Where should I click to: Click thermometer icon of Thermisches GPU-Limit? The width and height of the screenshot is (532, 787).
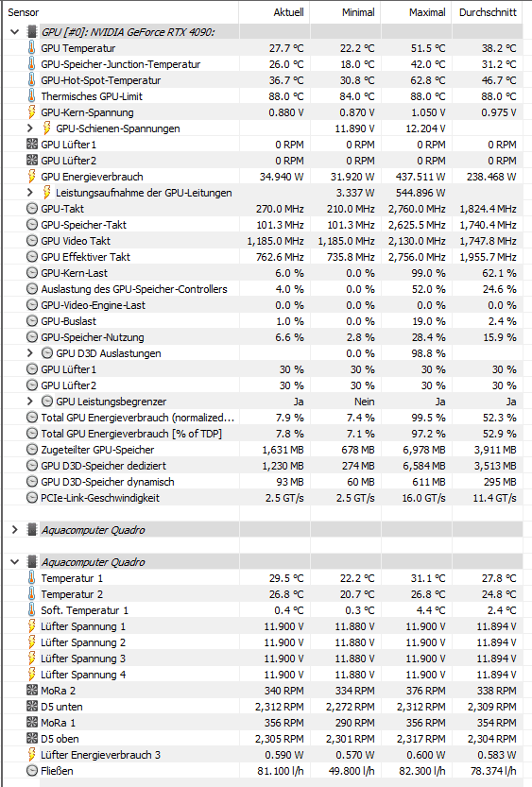coord(31,96)
